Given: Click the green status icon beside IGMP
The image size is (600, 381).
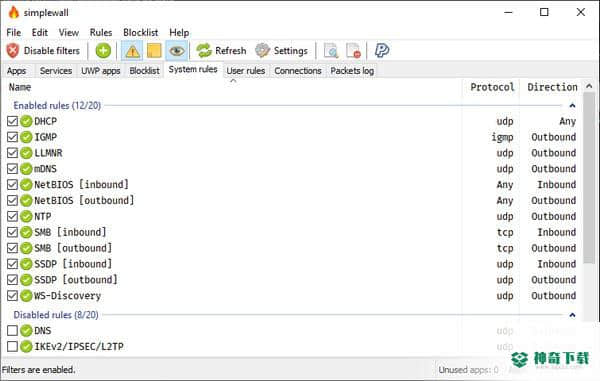Looking at the screenshot, I should [26, 137].
